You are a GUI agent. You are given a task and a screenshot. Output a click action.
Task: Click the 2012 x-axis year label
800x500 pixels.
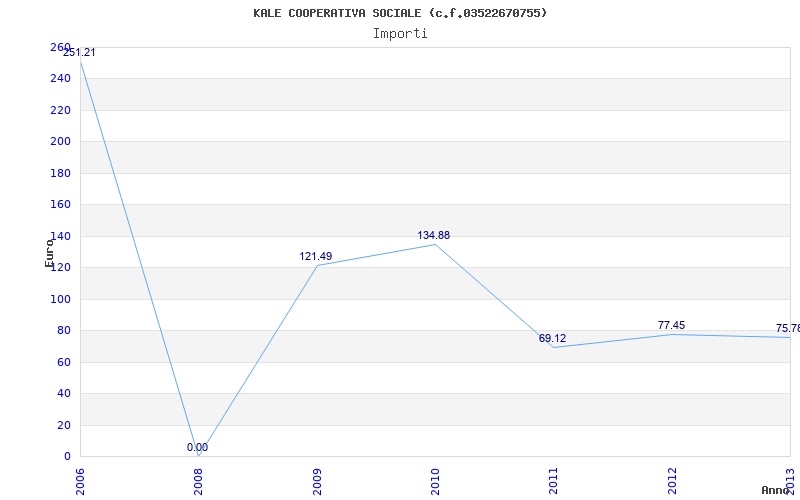672,481
